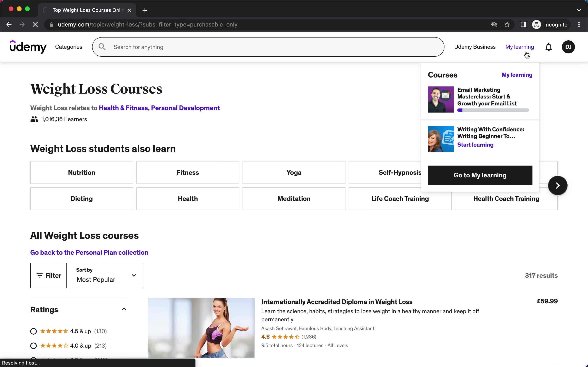Click the notifications bell icon
The height and width of the screenshot is (367, 588).
(549, 47)
